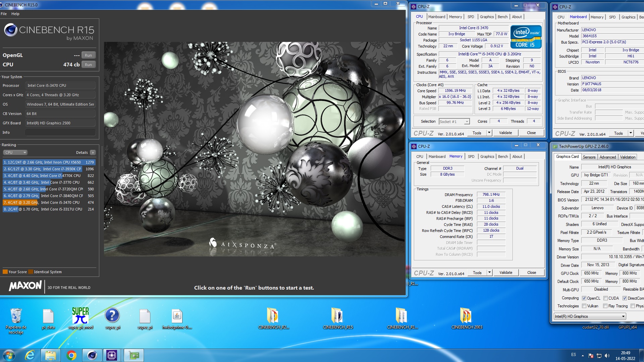Open the super_pi help file icon
The image size is (644, 362).
112,318
